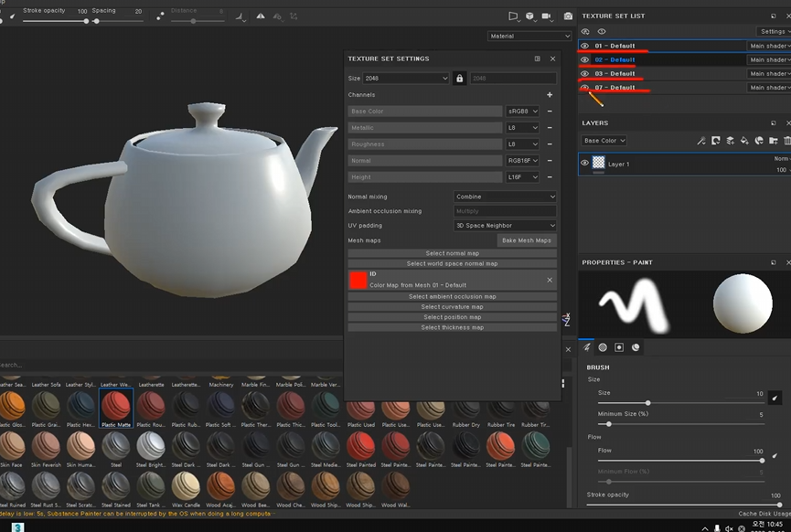
Task: Select the Plastic Matte material thumbnail
Action: (116, 405)
